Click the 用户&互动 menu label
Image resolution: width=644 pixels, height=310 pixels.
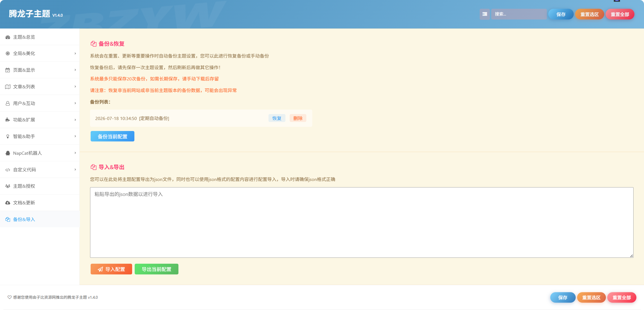pyautogui.click(x=24, y=103)
